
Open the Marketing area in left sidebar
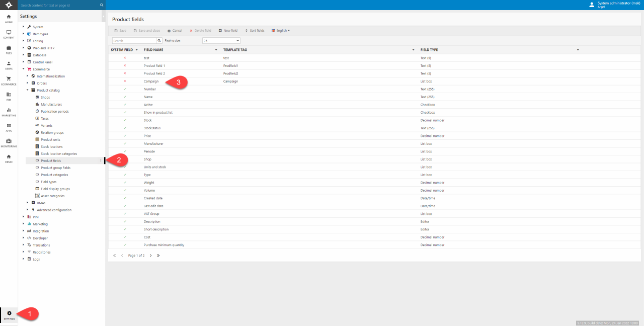pos(9,112)
